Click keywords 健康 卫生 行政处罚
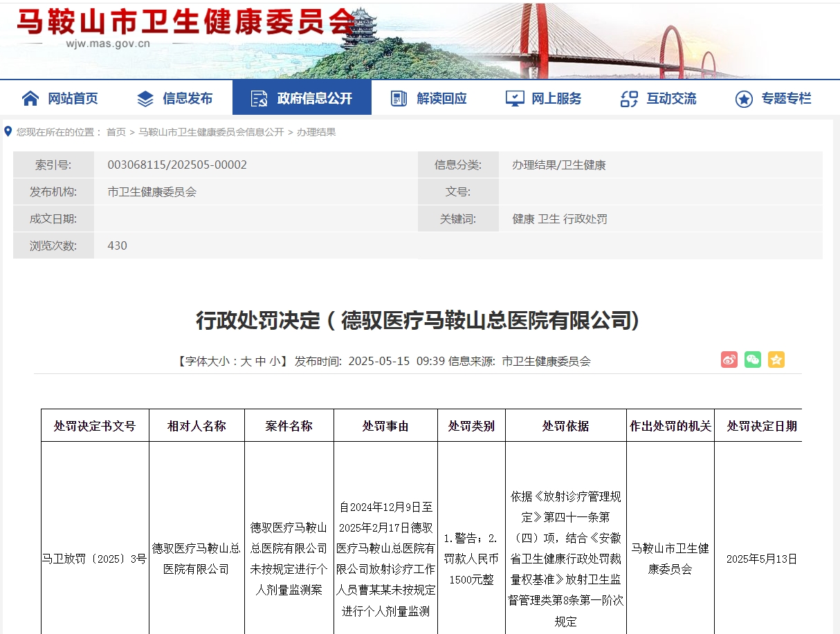The width and height of the screenshot is (840, 634). click(560, 219)
